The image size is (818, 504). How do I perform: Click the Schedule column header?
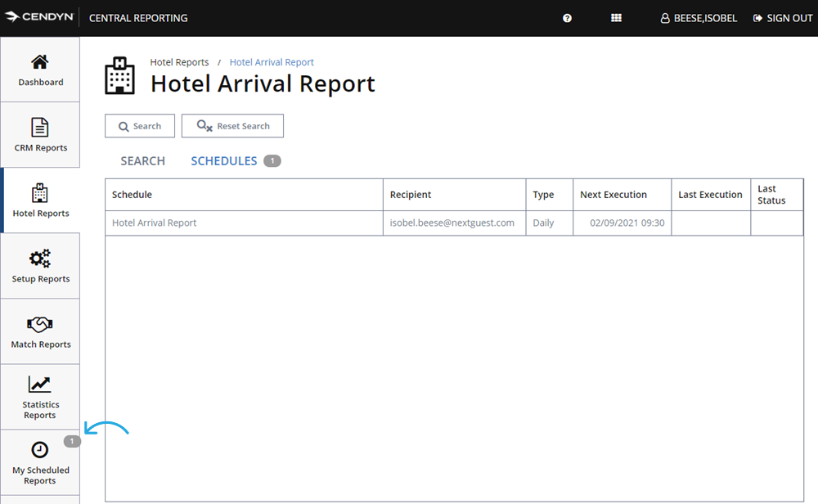tap(244, 195)
